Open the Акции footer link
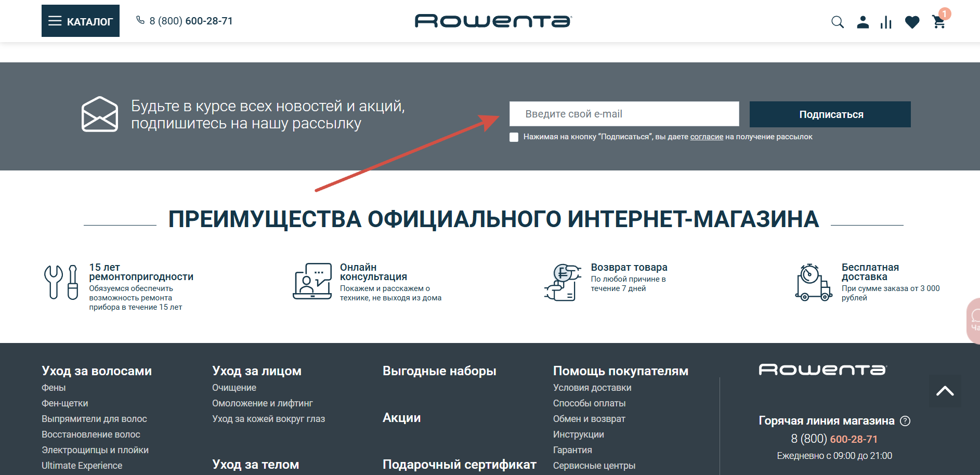The image size is (980, 475). coord(402,418)
